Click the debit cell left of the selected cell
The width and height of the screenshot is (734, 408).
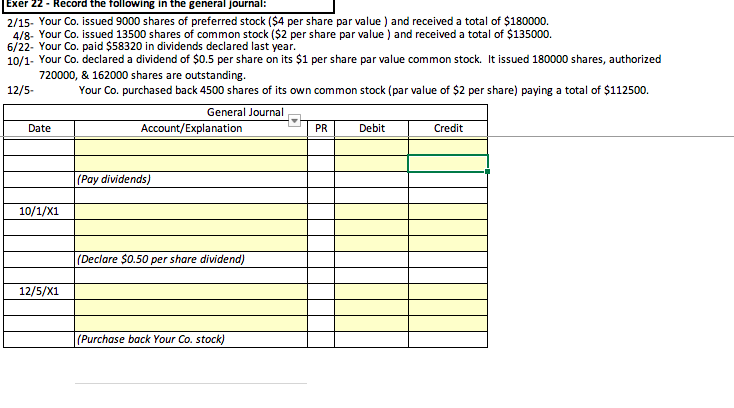[x=372, y=164]
